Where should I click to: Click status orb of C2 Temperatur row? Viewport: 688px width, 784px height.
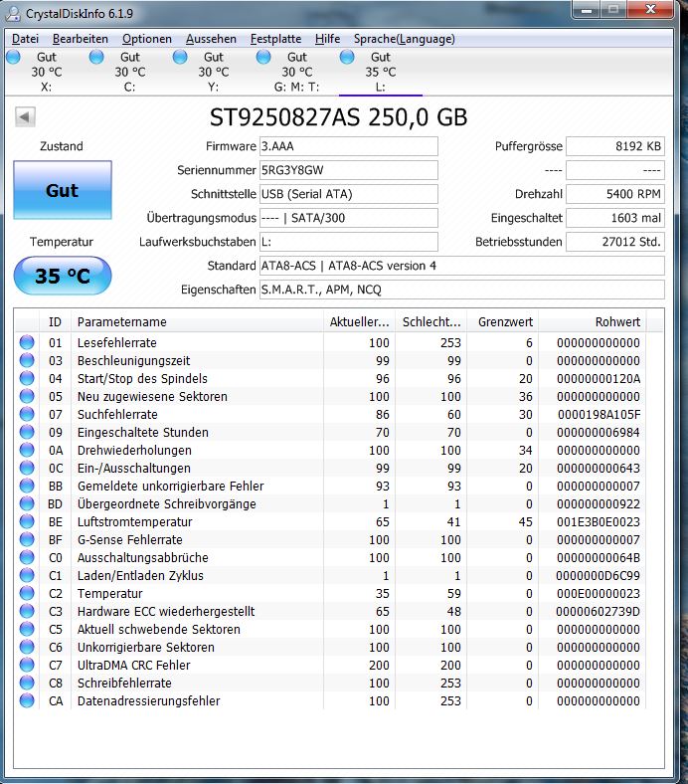point(27,594)
